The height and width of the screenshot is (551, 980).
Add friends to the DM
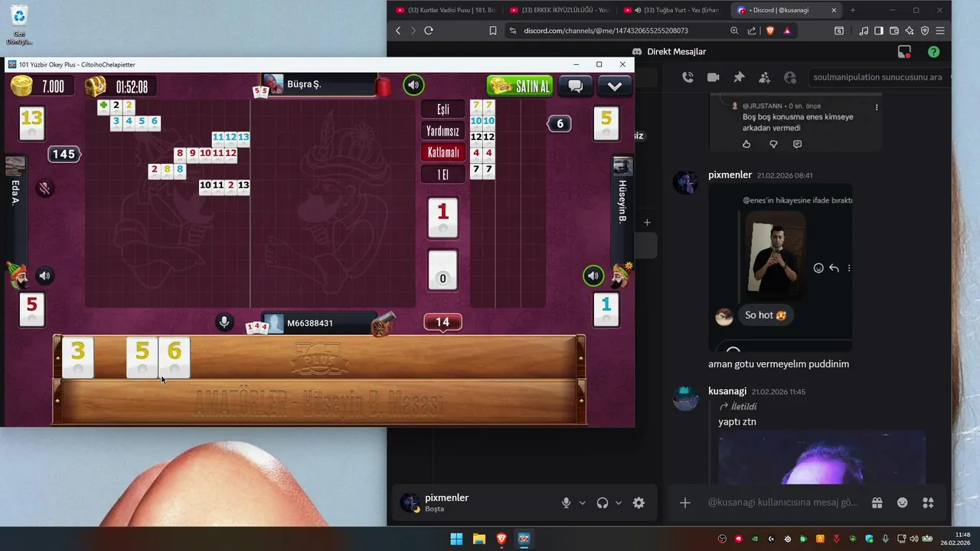(x=764, y=77)
